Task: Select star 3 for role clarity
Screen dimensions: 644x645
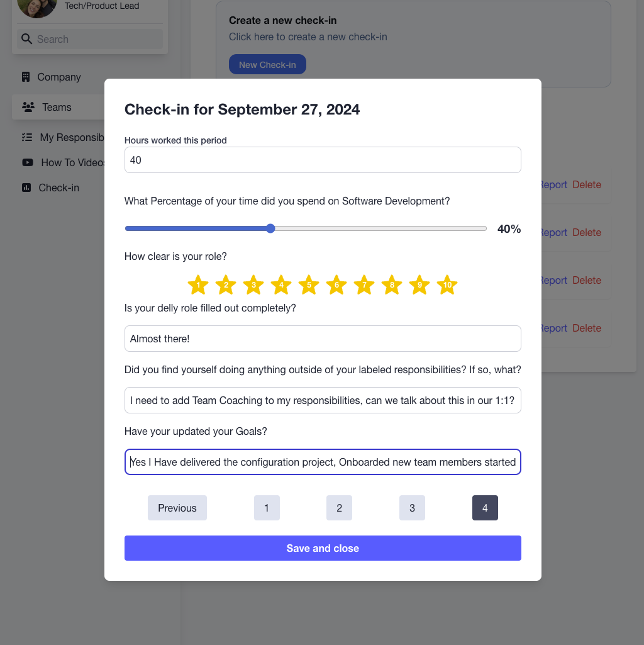Action: [x=253, y=284]
